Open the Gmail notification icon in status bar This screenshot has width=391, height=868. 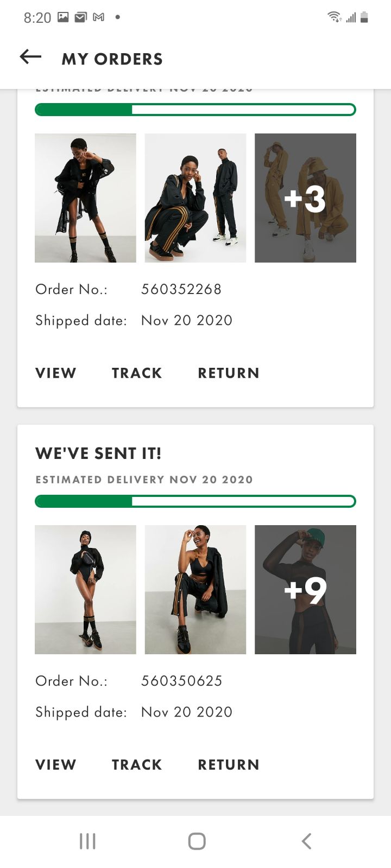[x=98, y=17]
